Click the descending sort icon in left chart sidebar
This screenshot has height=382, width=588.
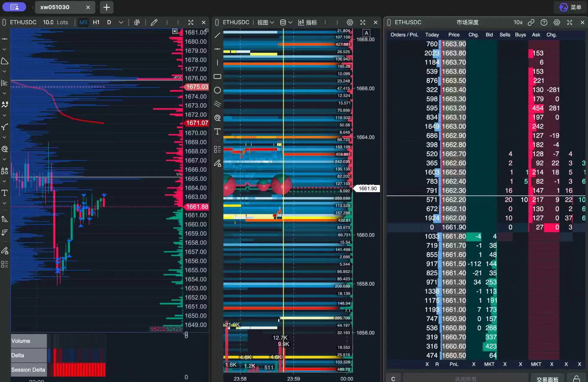pyautogui.click(x=4, y=232)
